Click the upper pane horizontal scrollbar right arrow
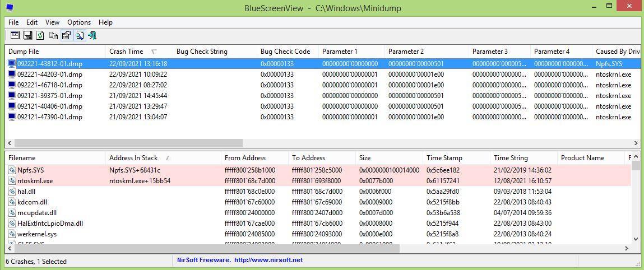Image resolution: width=644 pixels, height=270 pixels. 637,143
